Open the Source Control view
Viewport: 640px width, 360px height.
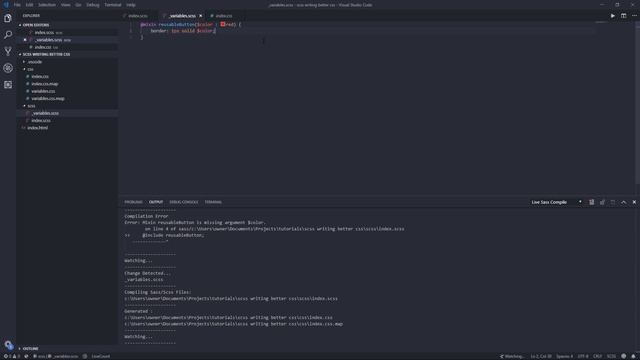[8, 51]
